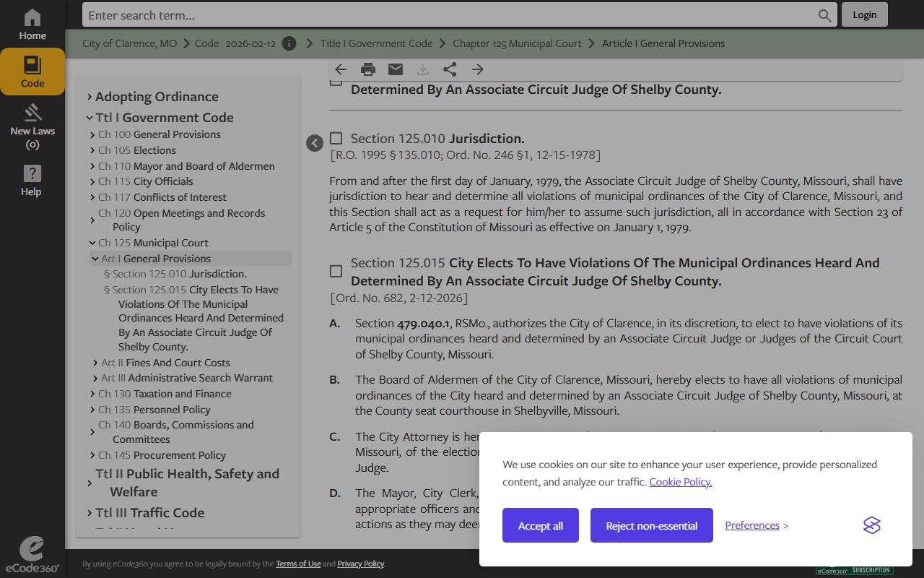Collapse Ch 125 Municipal Court

pos(92,243)
